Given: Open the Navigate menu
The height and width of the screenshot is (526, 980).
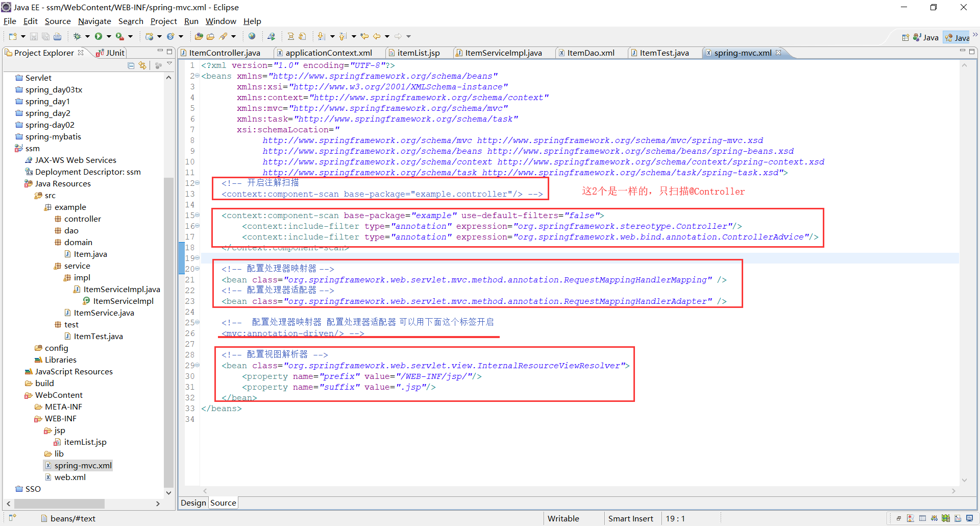Looking at the screenshot, I should 94,21.
